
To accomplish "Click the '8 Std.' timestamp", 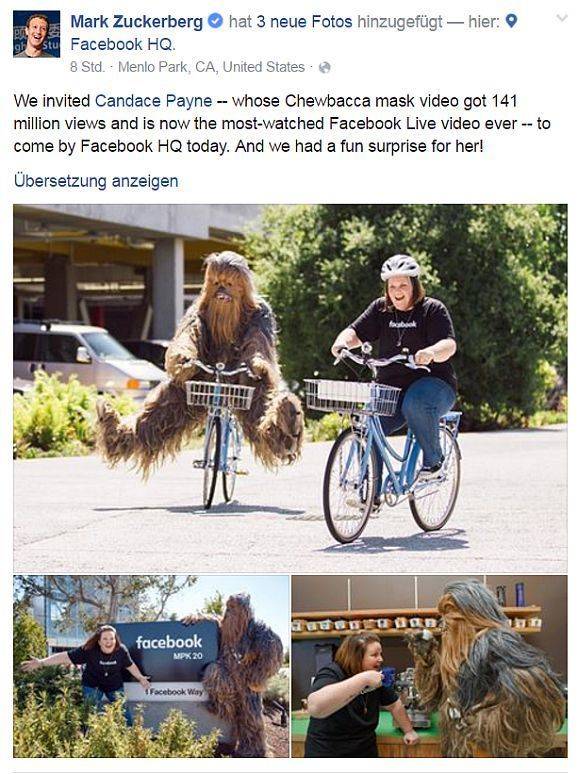I will 87,67.
